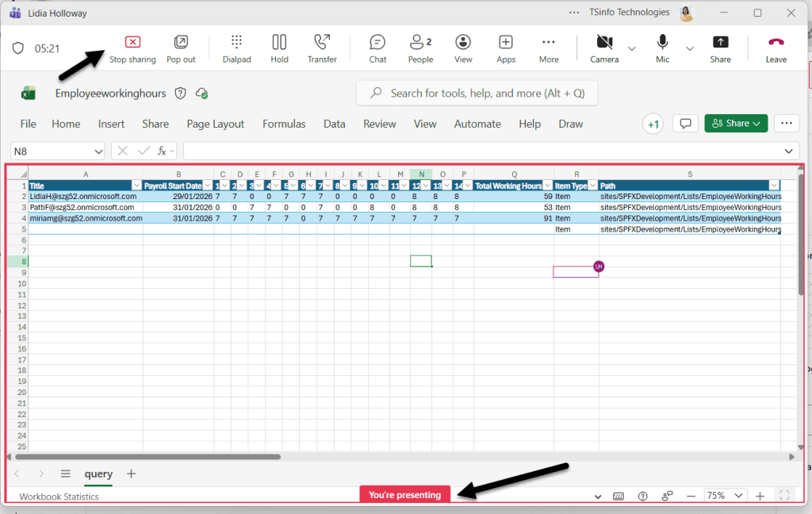The height and width of the screenshot is (514, 812).
Task: Put the call on Hold
Action: pos(279,48)
